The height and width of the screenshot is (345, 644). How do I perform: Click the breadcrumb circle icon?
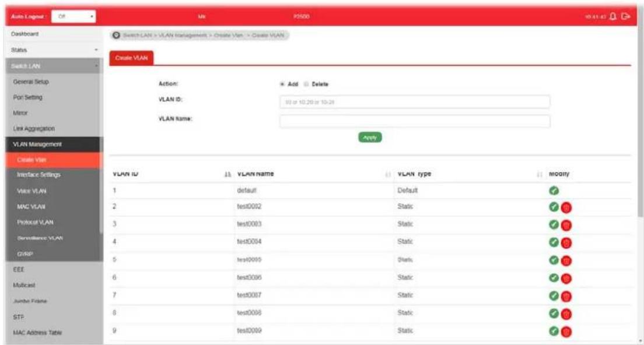(x=116, y=36)
